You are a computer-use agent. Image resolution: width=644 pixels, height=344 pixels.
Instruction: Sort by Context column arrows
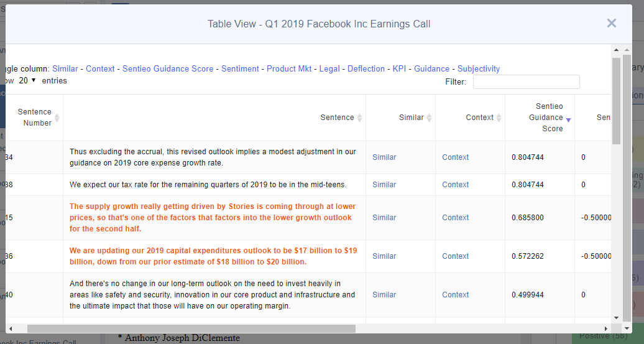point(499,118)
